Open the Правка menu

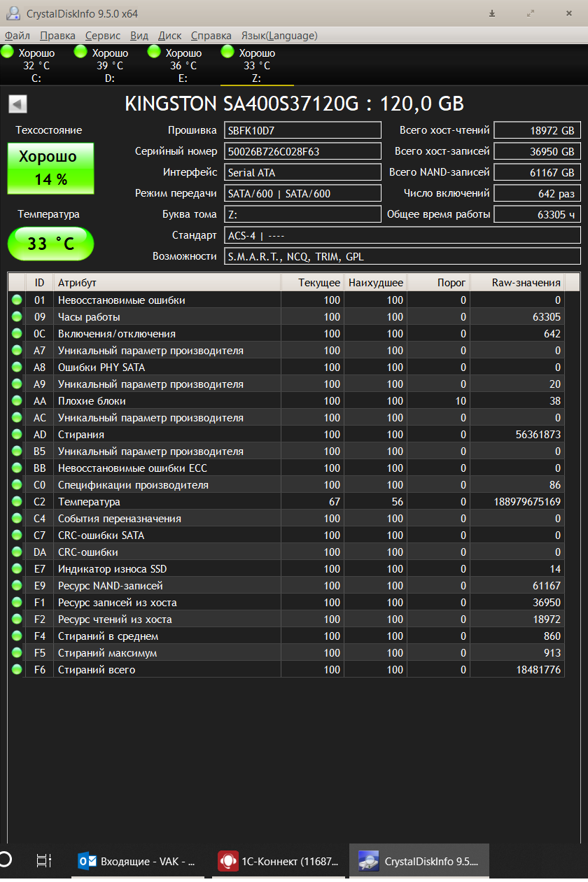tap(57, 36)
